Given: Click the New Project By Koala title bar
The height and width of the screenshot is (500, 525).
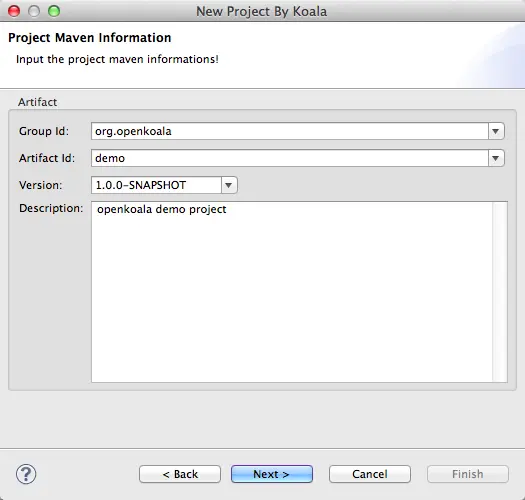Looking at the screenshot, I should tap(261, 11).
